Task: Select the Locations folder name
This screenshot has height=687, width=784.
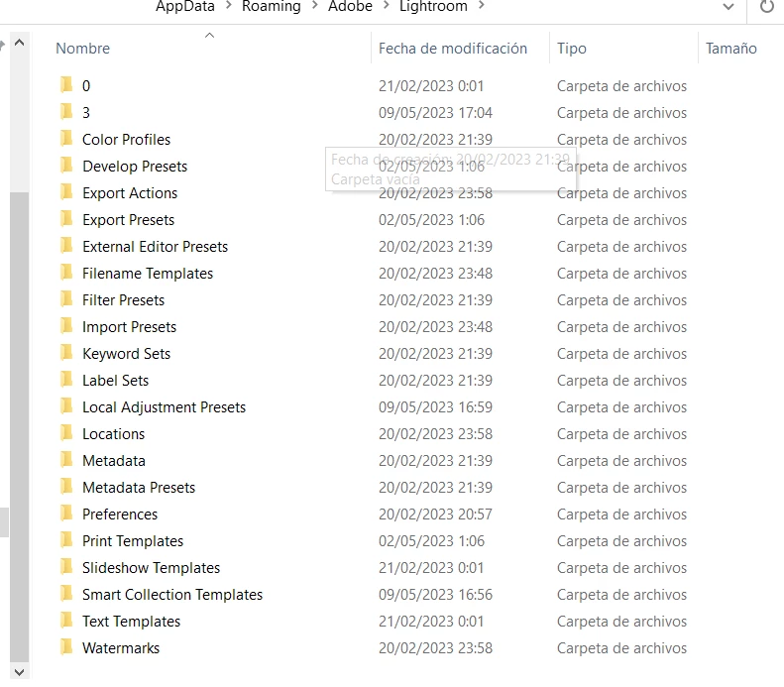Action: [x=114, y=434]
